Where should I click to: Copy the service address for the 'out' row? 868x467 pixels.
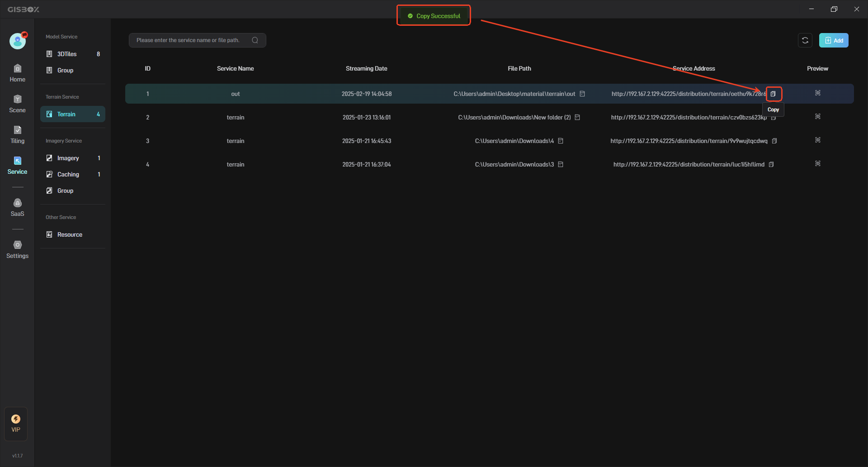[x=773, y=94]
